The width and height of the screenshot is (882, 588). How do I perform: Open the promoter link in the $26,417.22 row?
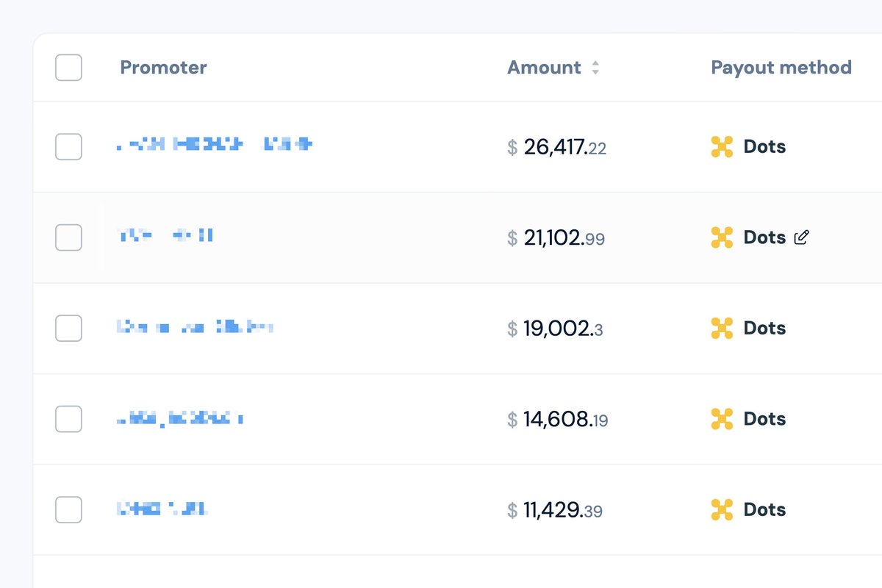point(215,145)
